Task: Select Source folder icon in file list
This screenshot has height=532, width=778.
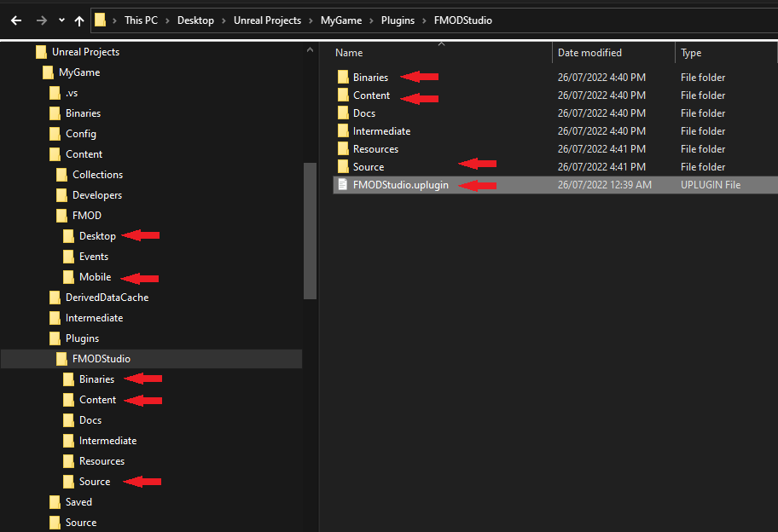Action: (x=343, y=166)
